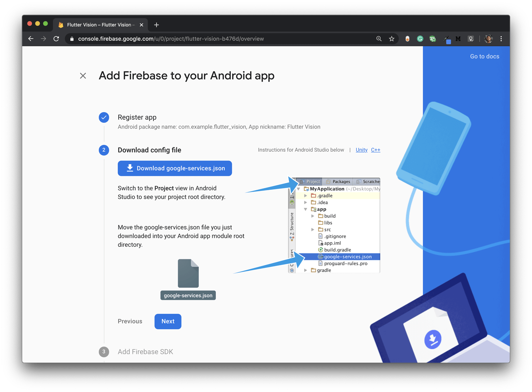Screen dimensions: 532x392
Task: Close the Flutter Vision tab
Action: (x=141, y=25)
